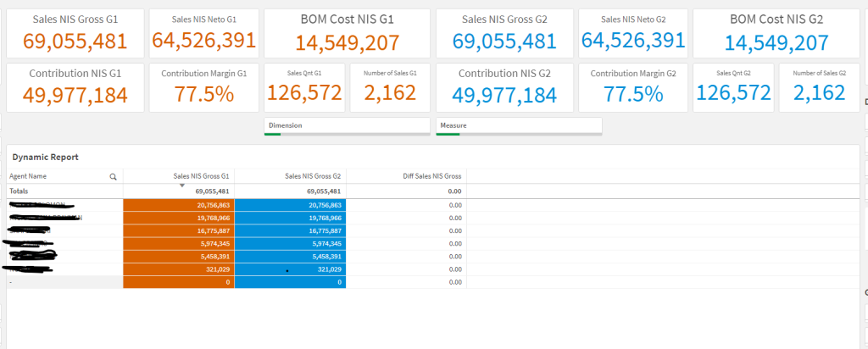This screenshot has width=868, height=349.
Task: Click the orange 0 cell in last row
Action: 179,282
